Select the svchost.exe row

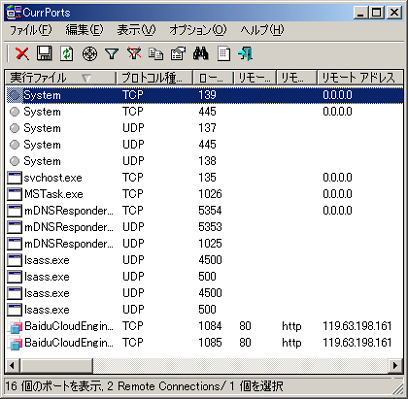(204, 178)
